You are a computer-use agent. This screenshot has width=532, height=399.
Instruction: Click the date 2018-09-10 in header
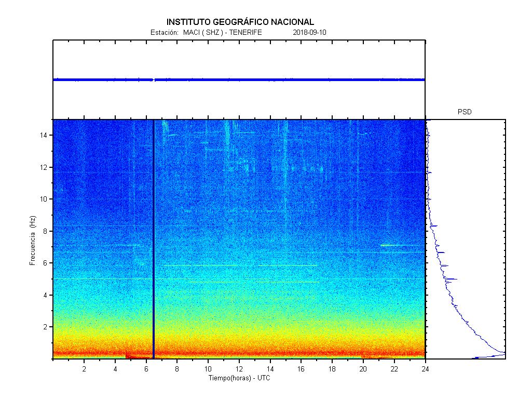(x=309, y=32)
